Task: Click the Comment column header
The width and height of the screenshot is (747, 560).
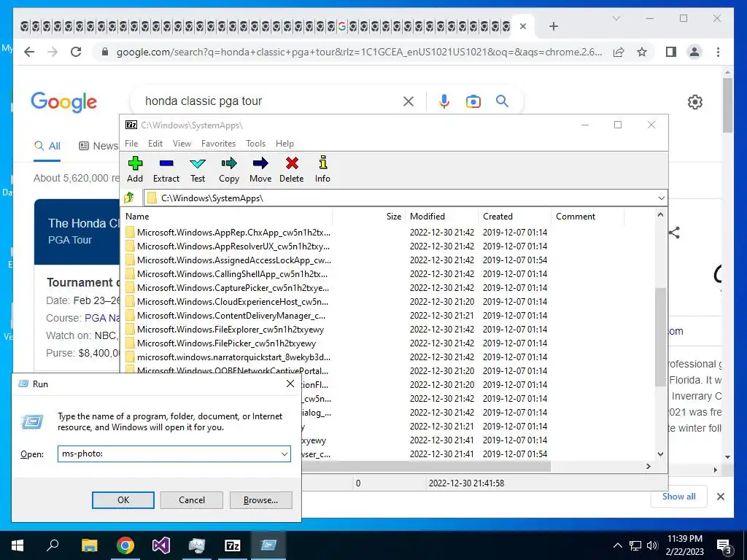Action: [587, 216]
